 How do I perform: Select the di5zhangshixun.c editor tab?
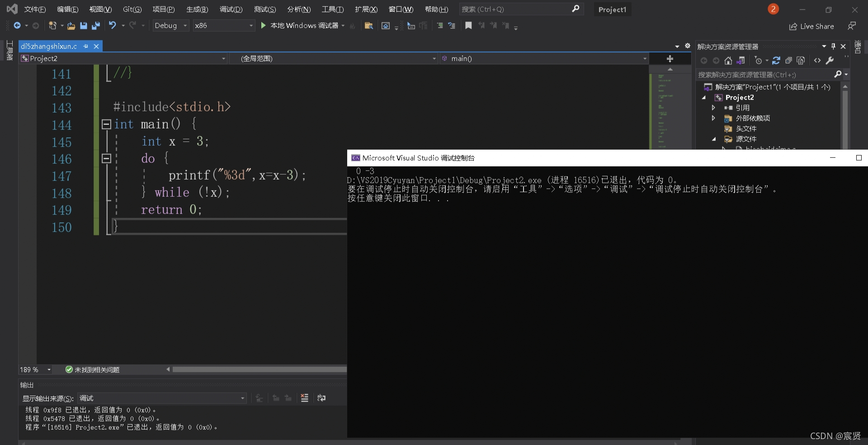point(49,46)
